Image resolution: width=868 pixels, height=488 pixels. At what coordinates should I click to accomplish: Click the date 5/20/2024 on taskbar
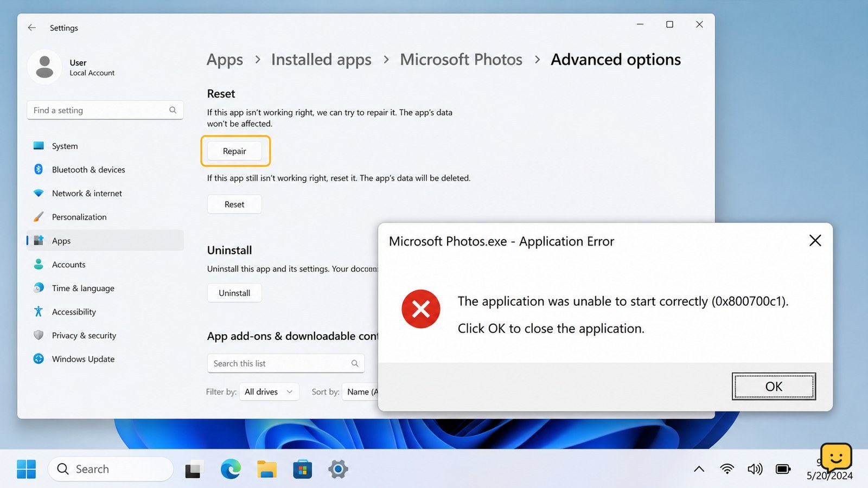tap(829, 476)
